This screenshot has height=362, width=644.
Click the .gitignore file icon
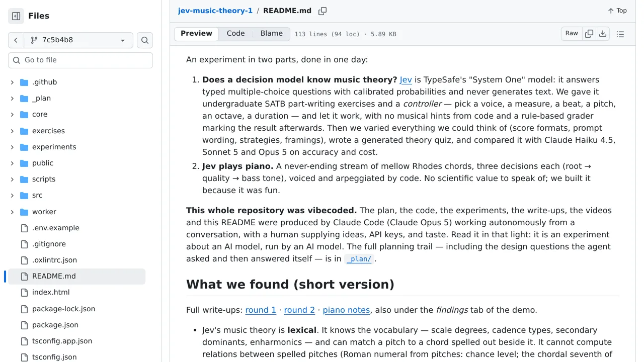pos(24,244)
